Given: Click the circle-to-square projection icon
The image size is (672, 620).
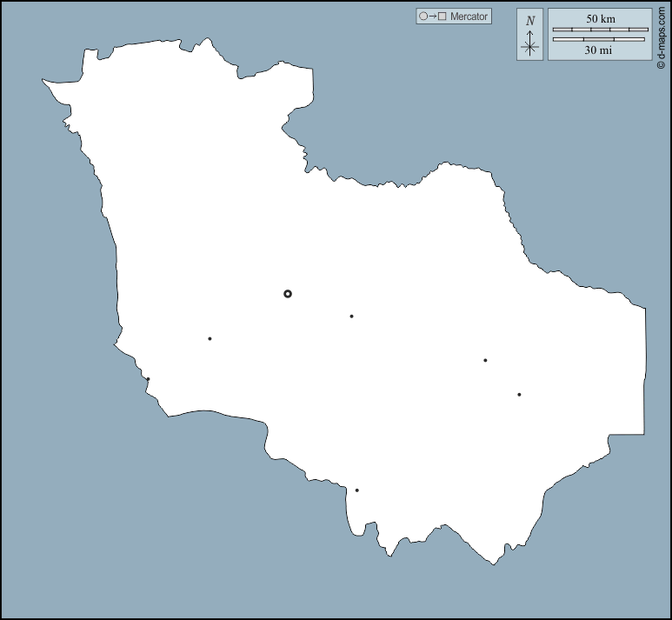Looking at the screenshot, I should point(432,17).
